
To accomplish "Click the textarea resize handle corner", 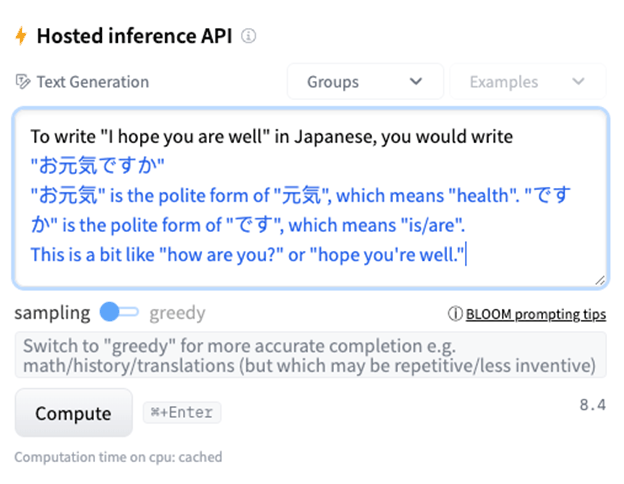I will click(600, 280).
